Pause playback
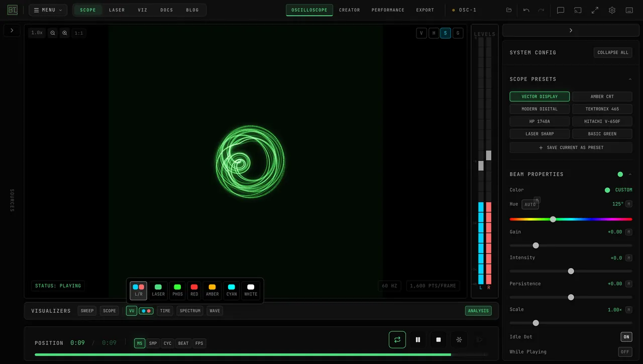The width and height of the screenshot is (643, 364). [x=418, y=339]
